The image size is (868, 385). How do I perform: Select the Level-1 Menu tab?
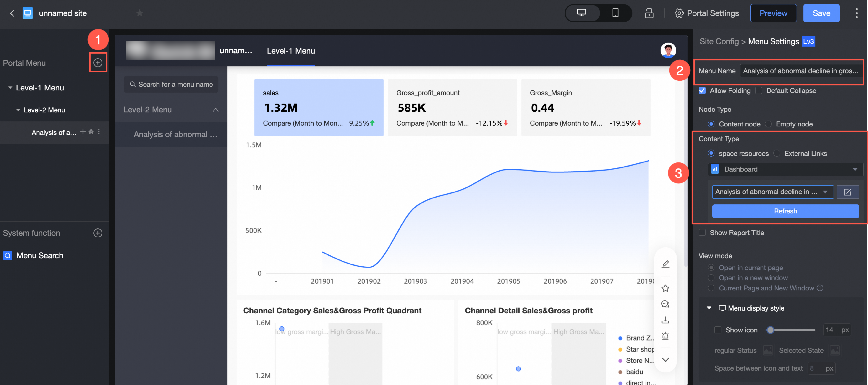[x=291, y=51]
